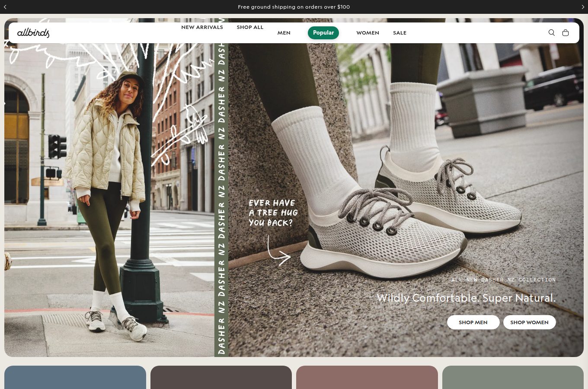Expand the MEN navigation menu

(x=284, y=33)
